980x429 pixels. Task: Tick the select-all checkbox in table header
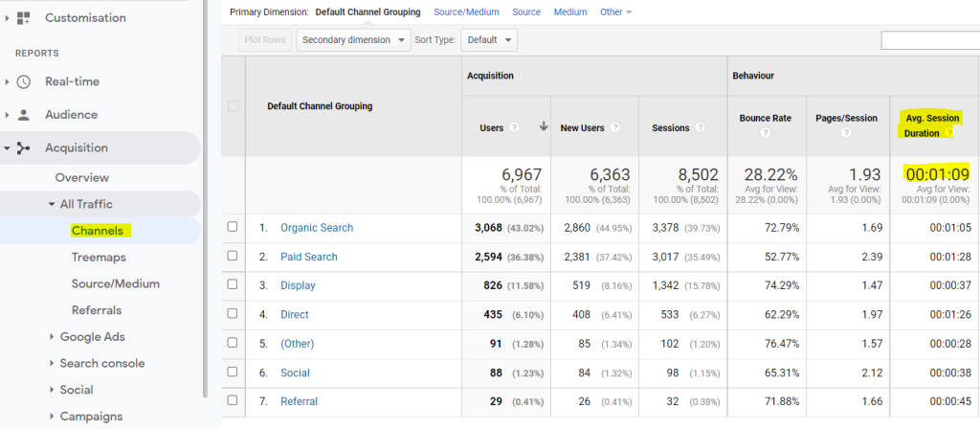[234, 106]
